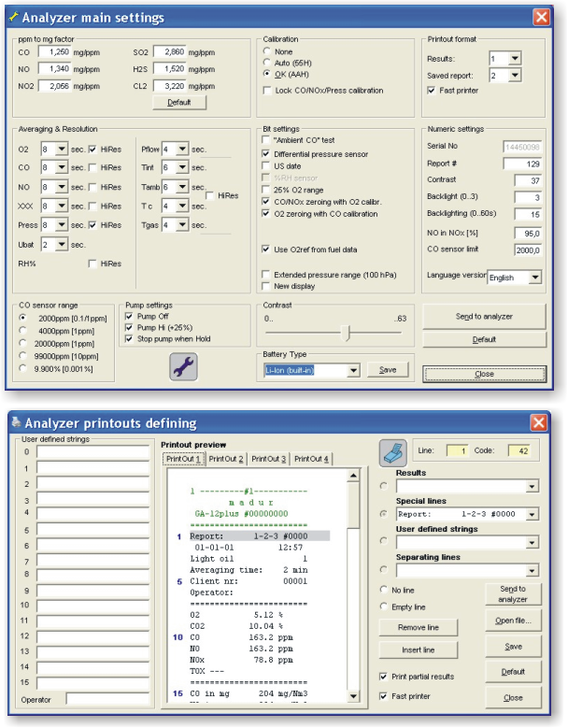Click Send to analyzer in printouts defining
This screenshot has width=568, height=728.
click(x=513, y=593)
